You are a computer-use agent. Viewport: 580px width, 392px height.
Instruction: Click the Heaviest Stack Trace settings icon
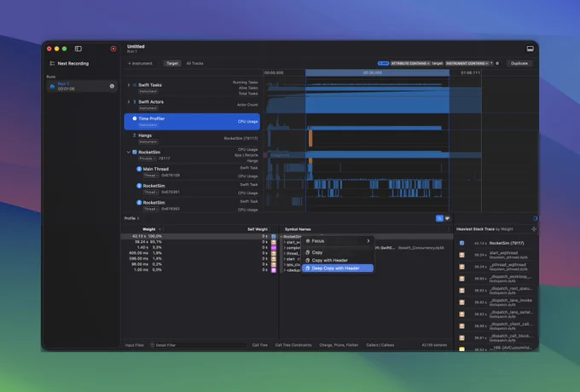[534, 229]
